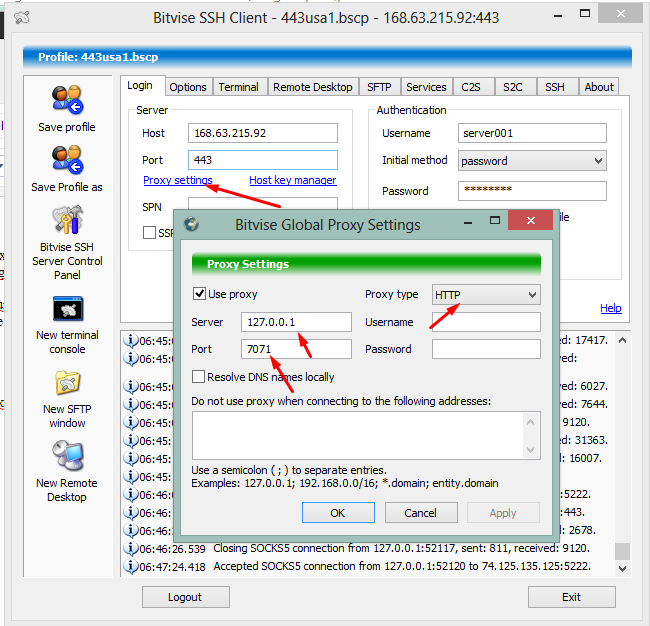Click log scrollbar down arrow

click(622, 568)
